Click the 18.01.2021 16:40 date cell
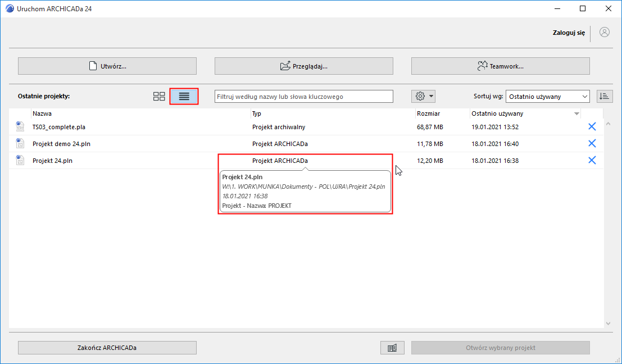 pyautogui.click(x=495, y=144)
